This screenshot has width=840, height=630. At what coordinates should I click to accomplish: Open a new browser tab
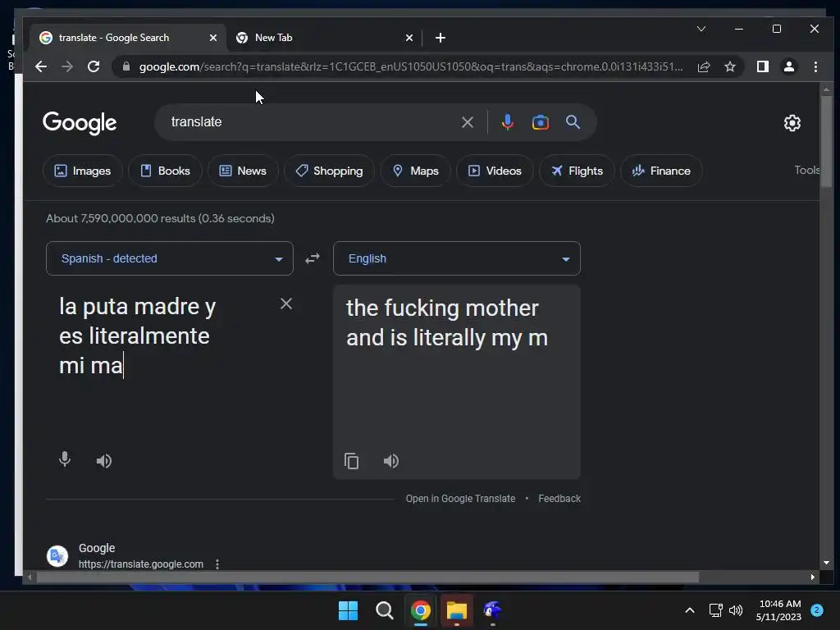point(441,38)
